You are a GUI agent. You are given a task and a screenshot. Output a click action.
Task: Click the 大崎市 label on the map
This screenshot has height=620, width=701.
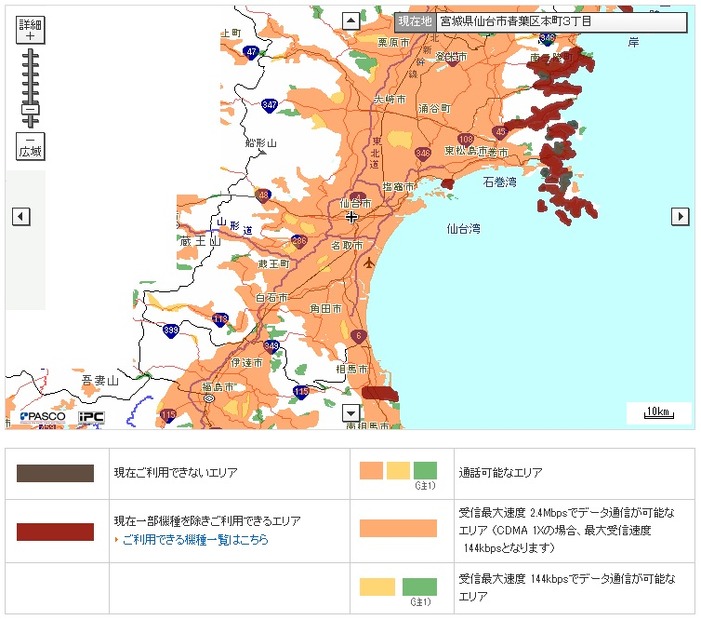[390, 99]
